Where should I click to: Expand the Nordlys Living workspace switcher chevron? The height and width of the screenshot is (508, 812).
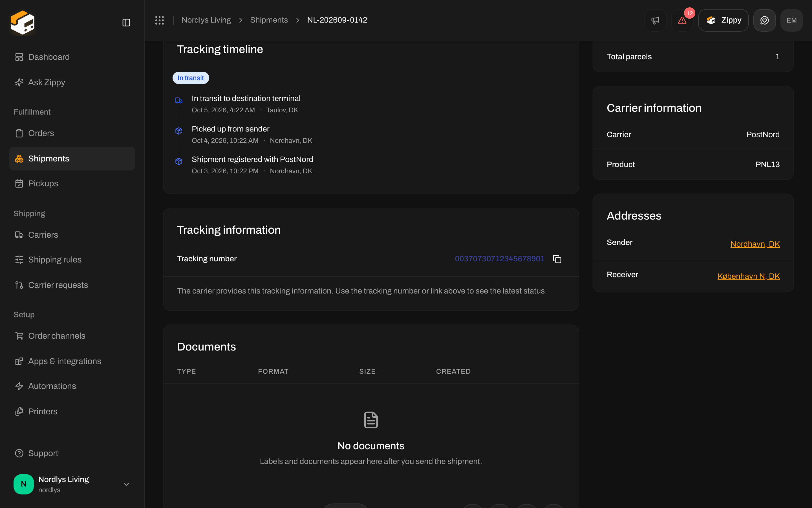point(126,484)
